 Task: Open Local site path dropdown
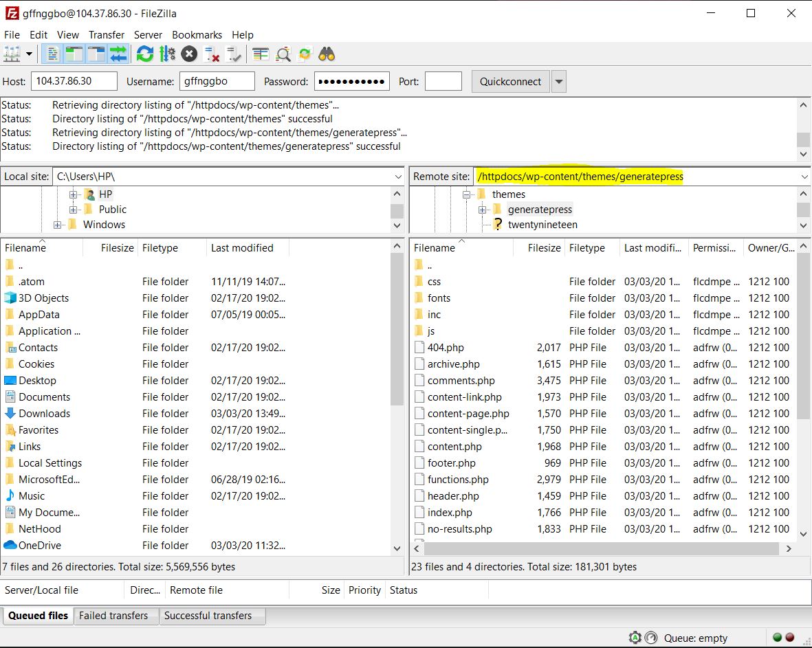(x=397, y=177)
